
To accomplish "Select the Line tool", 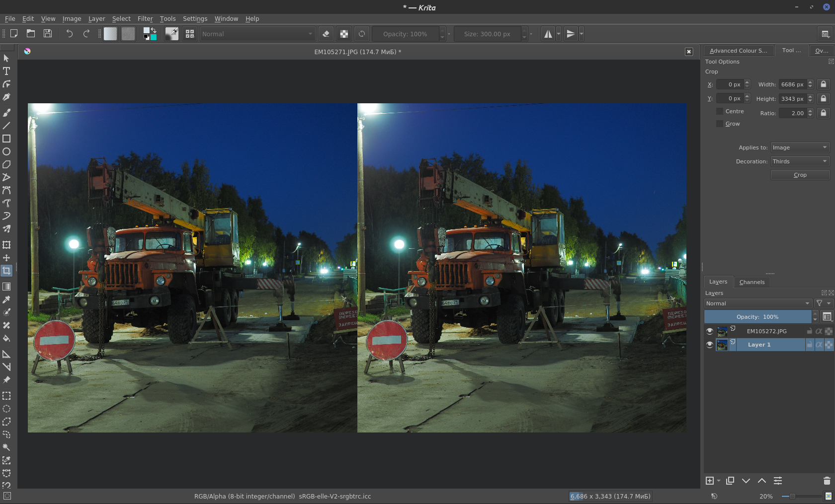I will click(x=6, y=126).
